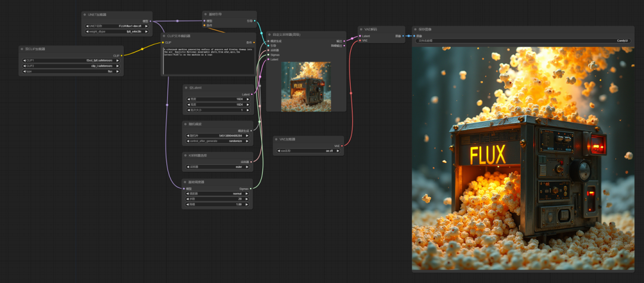Open the CLIP2 clip_l.safetensors dropdown

(70, 66)
